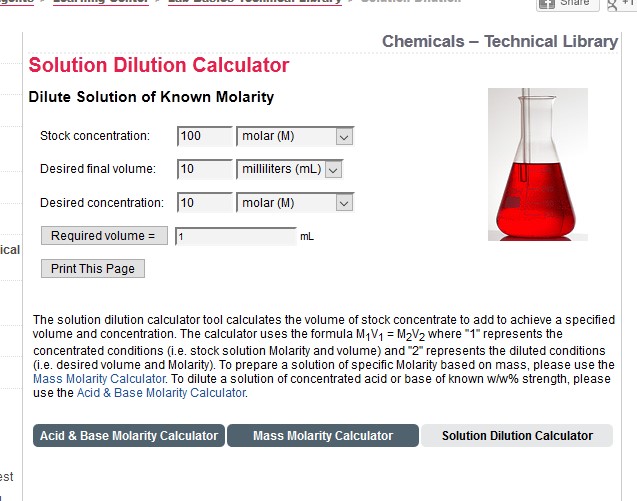The width and height of the screenshot is (637, 501).
Task: Click the Print This Page button
Action: (93, 269)
